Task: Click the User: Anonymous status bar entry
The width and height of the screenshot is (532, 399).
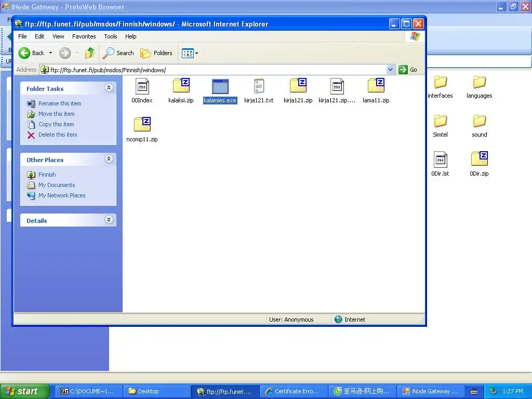Action: [x=291, y=320]
